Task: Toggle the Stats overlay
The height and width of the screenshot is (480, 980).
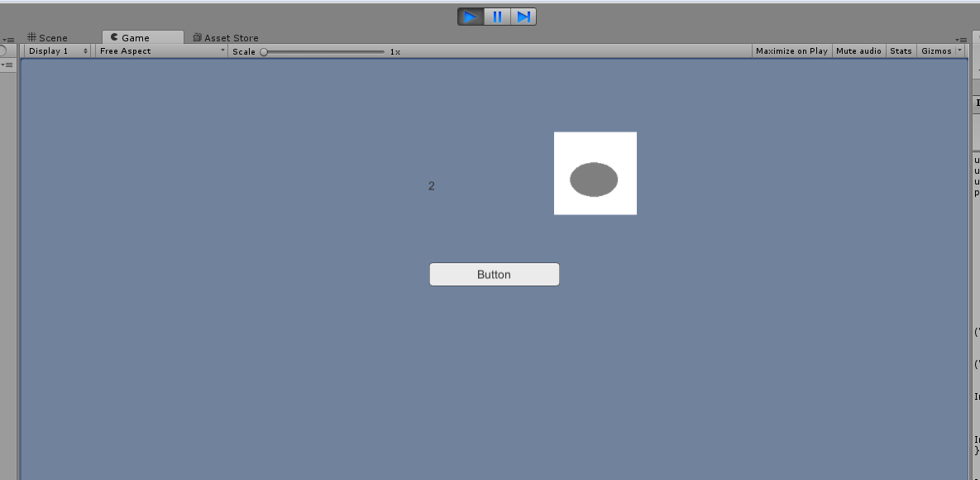Action: (901, 51)
